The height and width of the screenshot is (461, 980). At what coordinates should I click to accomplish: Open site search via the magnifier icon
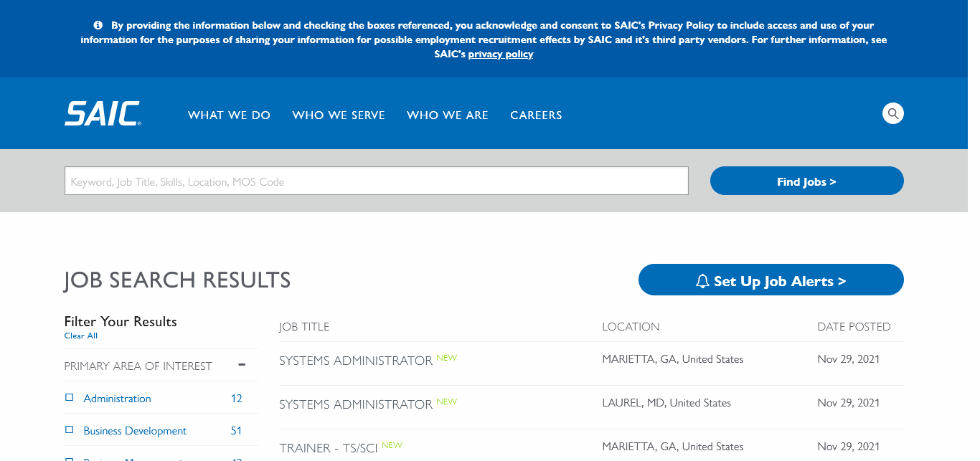point(892,113)
